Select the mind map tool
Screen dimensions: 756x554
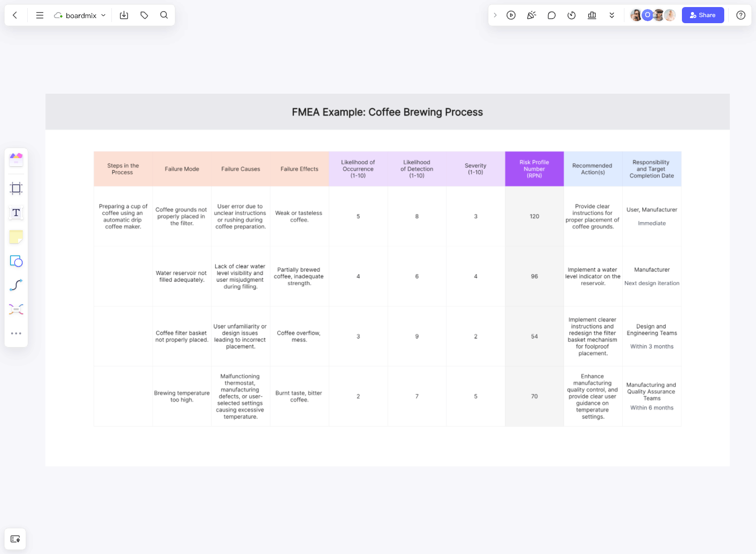click(x=16, y=309)
